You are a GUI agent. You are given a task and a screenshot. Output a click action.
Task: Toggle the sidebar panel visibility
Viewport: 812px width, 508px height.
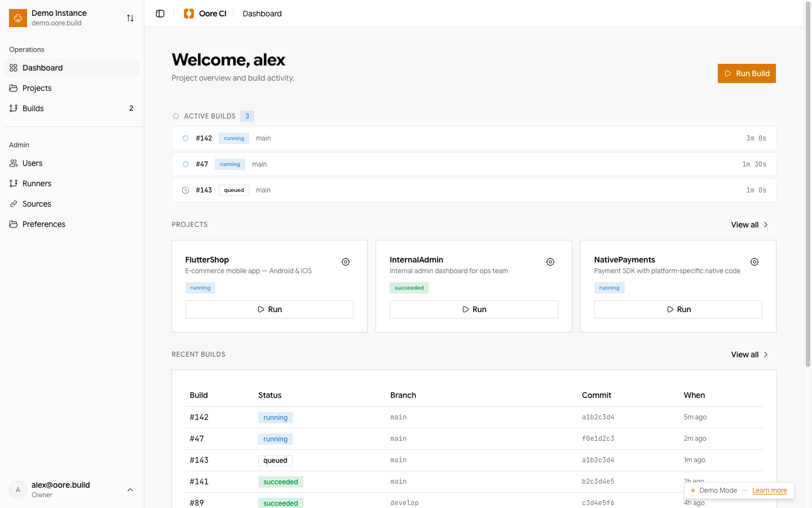click(x=160, y=13)
